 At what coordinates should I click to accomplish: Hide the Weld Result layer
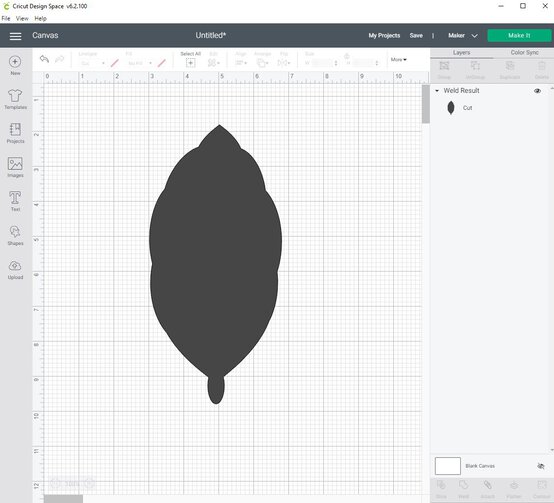click(x=537, y=91)
